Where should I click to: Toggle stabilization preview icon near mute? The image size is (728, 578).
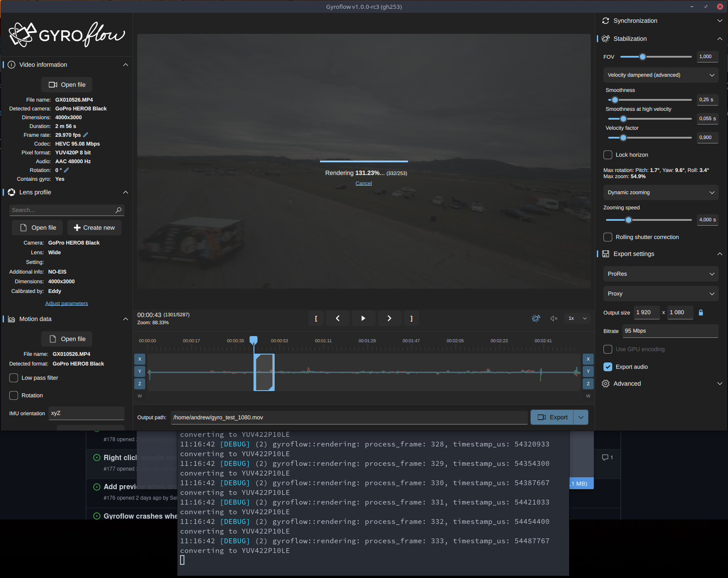[x=536, y=318]
